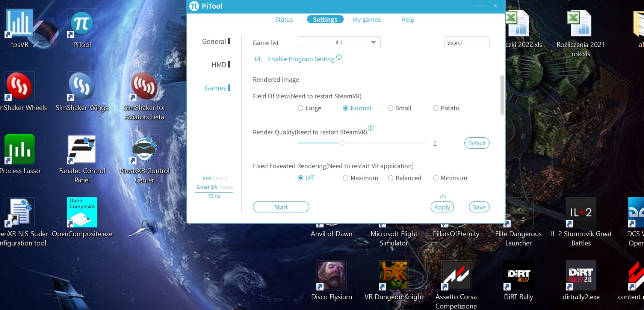
Task: Click the Apply button
Action: pos(442,207)
